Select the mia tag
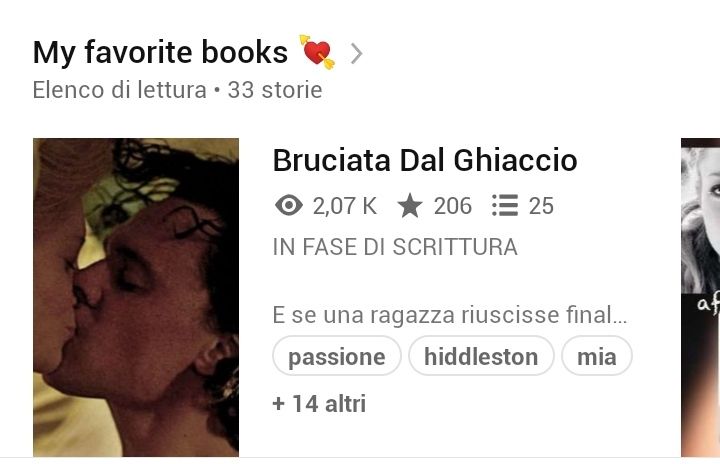720x464 pixels. click(596, 356)
